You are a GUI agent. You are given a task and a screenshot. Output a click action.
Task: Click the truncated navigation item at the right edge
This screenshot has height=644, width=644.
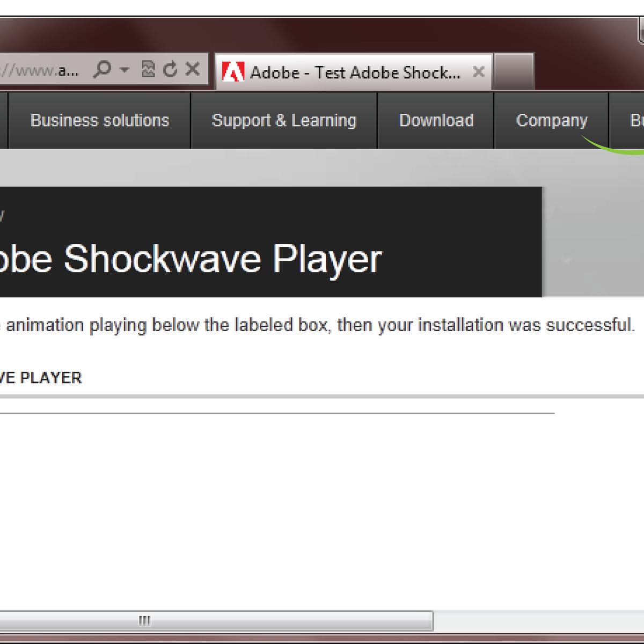click(x=636, y=120)
